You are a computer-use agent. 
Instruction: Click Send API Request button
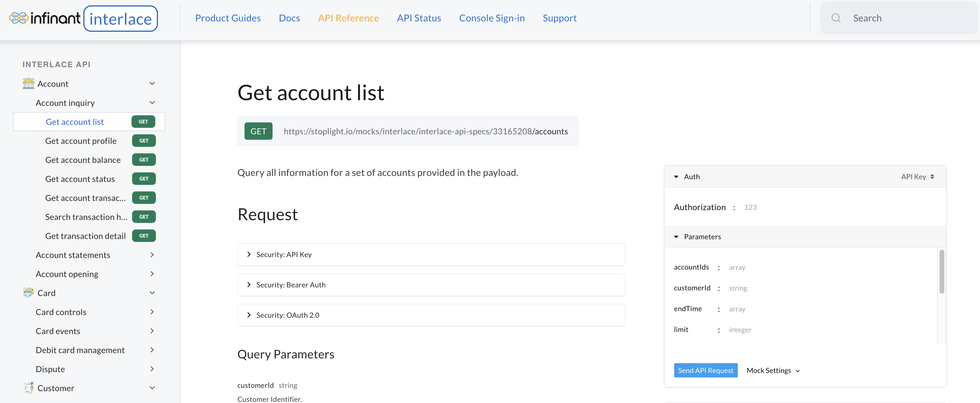pos(706,370)
